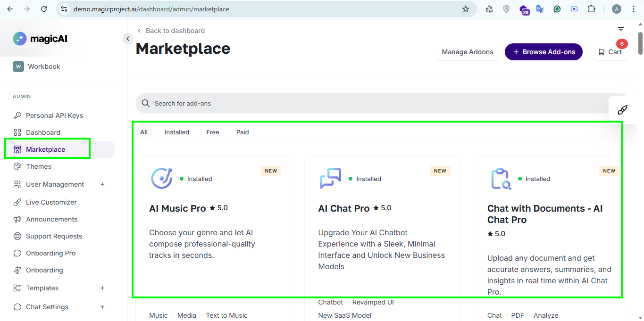Expand User Management with plus sign
This screenshot has height=321, width=644.
point(102,184)
